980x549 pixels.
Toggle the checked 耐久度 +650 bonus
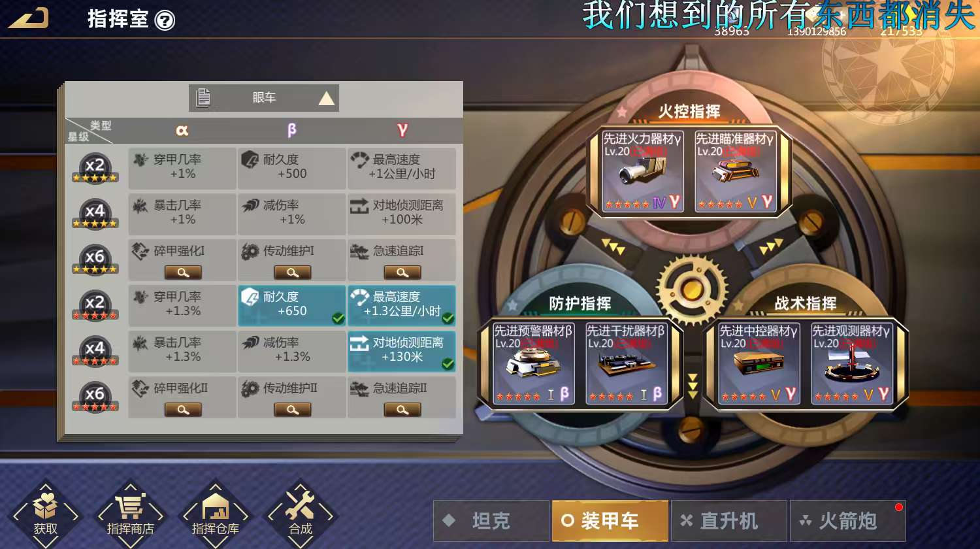292,305
